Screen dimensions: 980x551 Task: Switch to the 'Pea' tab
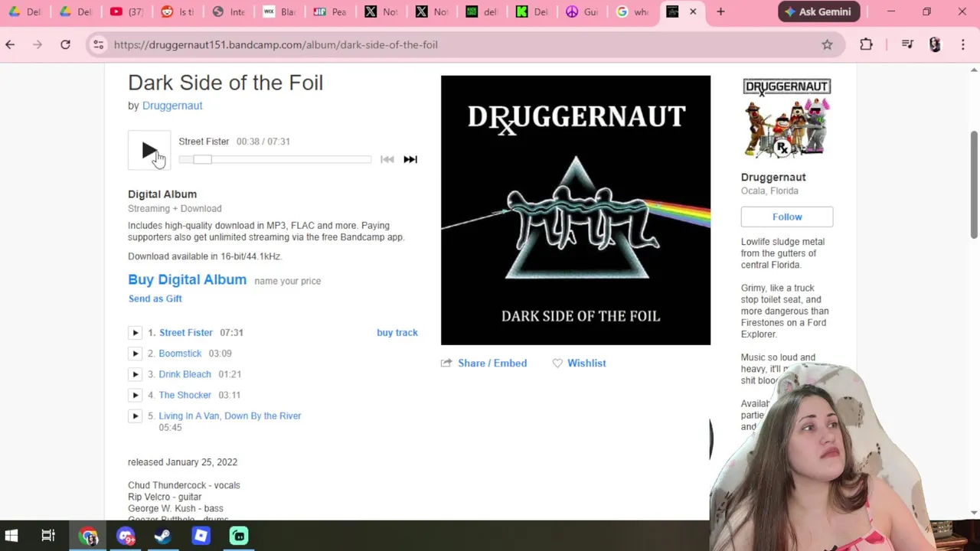[x=330, y=11]
